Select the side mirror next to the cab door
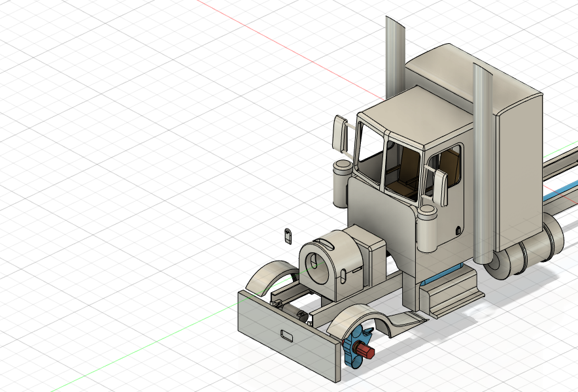Screen dimensions: 578x392 440,187
